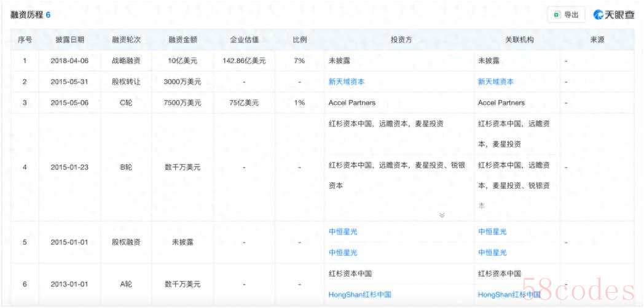The height and width of the screenshot is (308, 644).
Task: Click the 企业估值 column header
Action: (244, 39)
